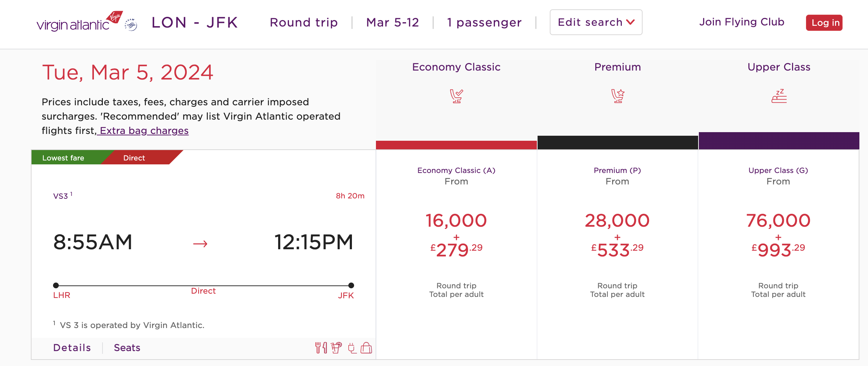Click the Economy Classic seat icon
868x366 pixels.
(x=456, y=96)
